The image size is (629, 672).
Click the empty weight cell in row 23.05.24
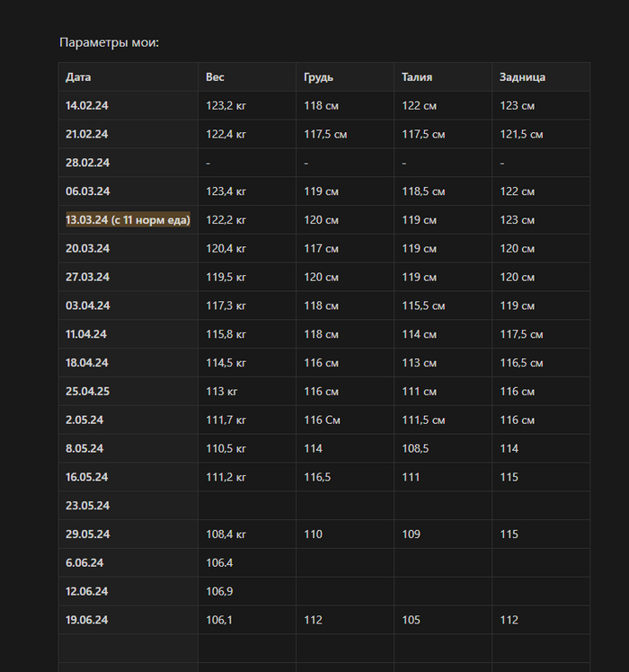coord(246,506)
